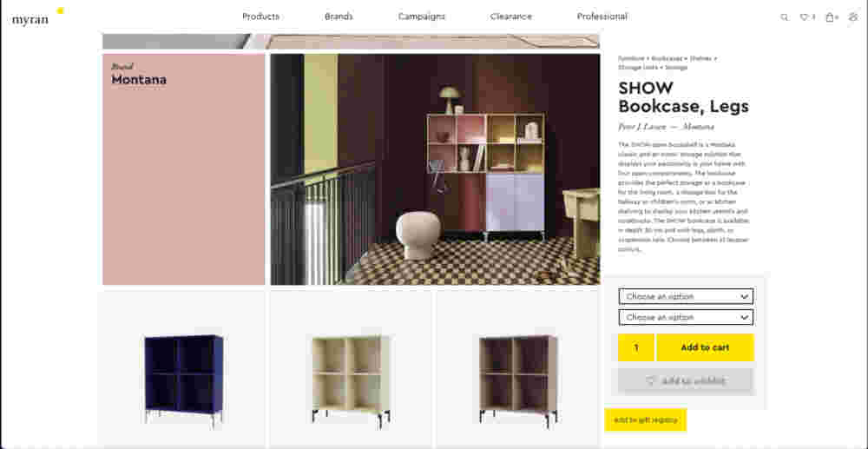This screenshot has height=449, width=868.
Task: Click heart icon on wishlist button
Action: click(x=650, y=381)
